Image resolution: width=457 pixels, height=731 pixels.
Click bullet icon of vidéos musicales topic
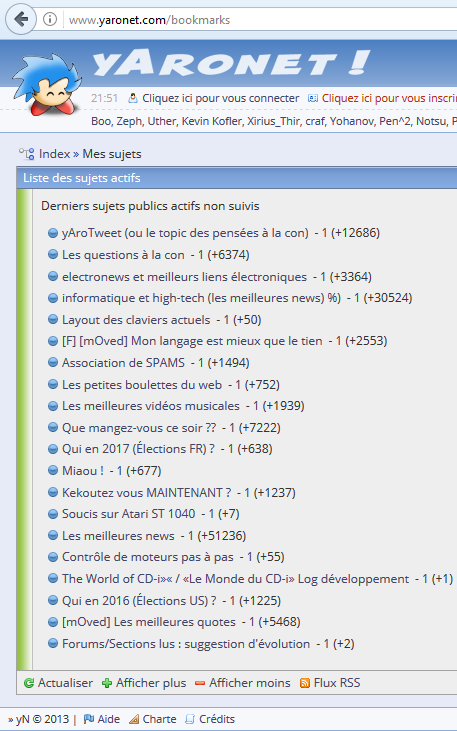tap(53, 406)
